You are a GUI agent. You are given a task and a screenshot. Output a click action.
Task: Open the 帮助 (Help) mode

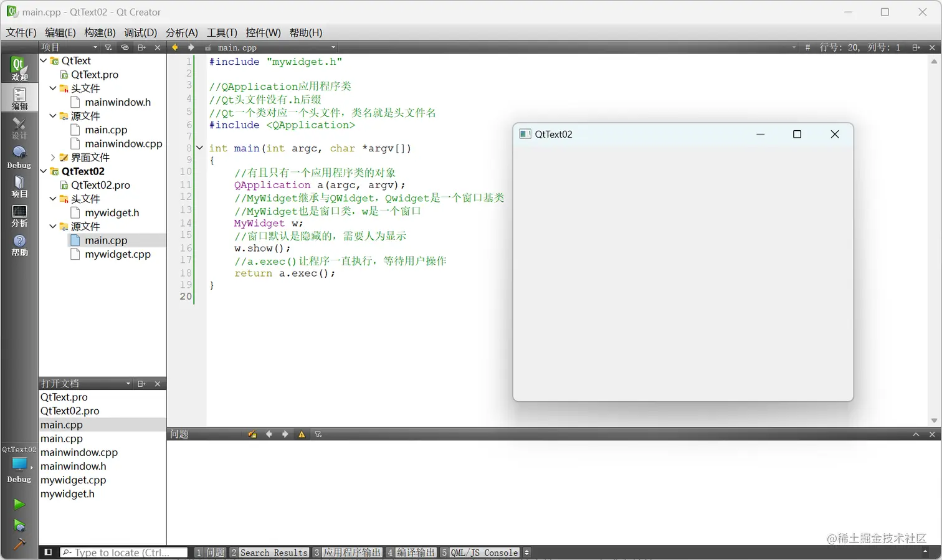(19, 245)
